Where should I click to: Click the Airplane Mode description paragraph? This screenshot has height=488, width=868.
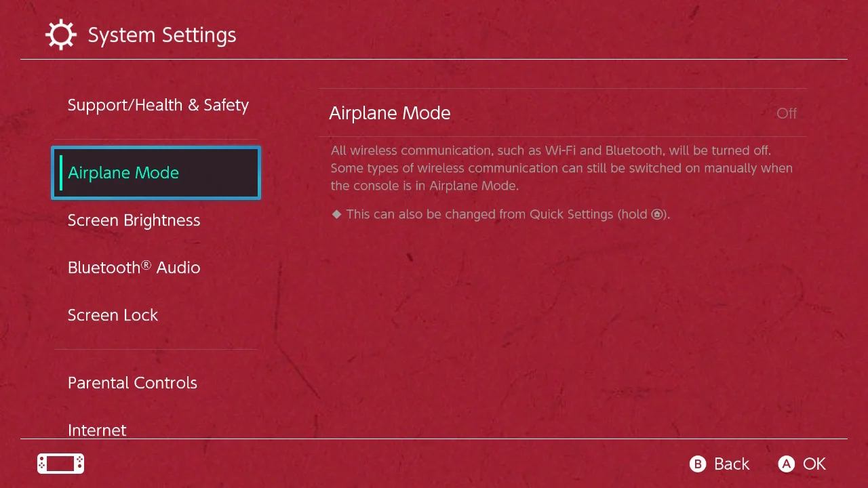[561, 167]
